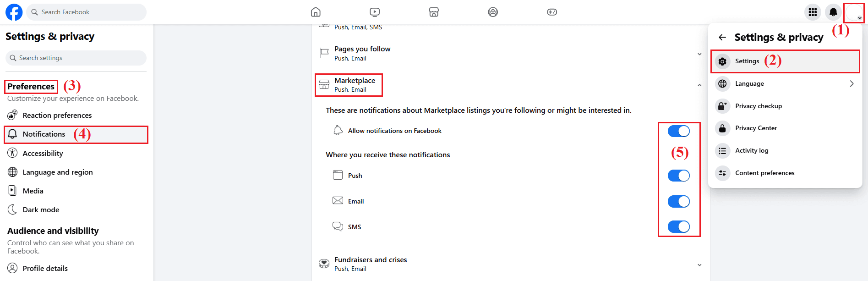Click the Facebook logo

coord(14,12)
